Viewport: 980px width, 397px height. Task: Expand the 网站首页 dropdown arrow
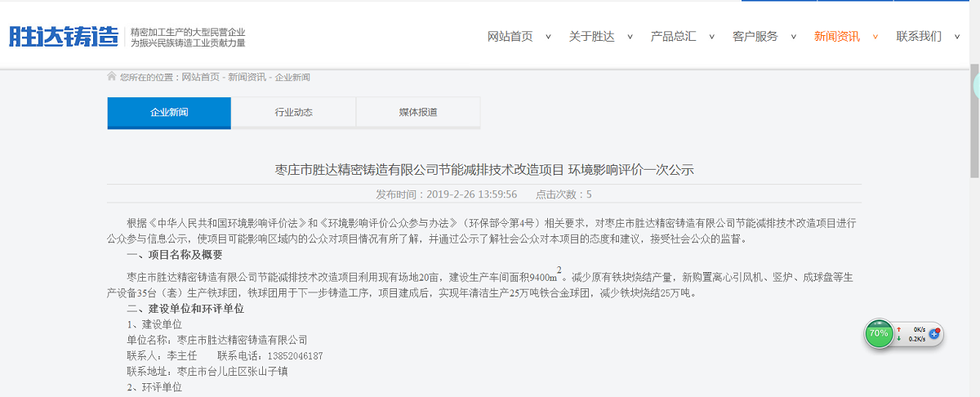pos(548,37)
